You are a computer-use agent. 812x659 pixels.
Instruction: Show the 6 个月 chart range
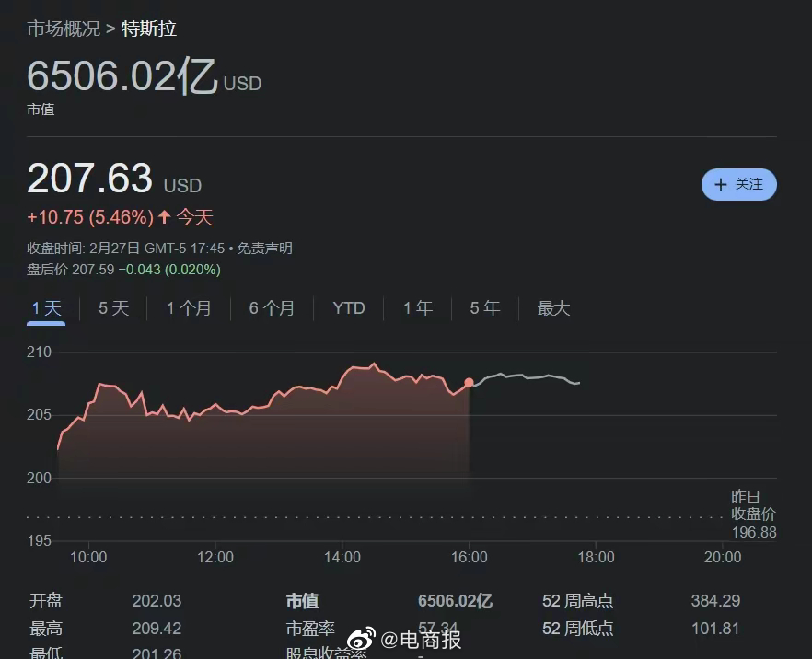click(x=272, y=308)
